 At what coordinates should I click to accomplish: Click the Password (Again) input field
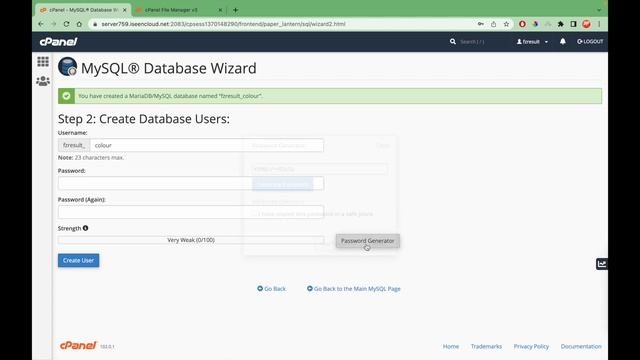(x=191, y=212)
